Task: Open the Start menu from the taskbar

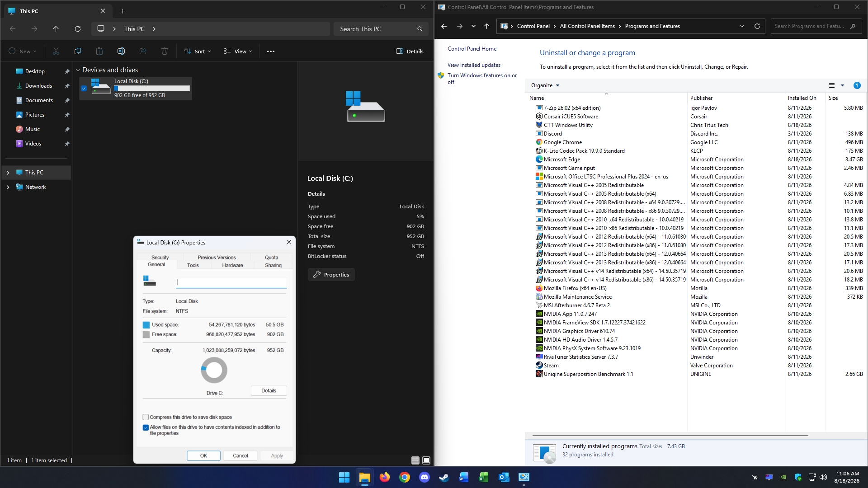Action: pos(344,477)
